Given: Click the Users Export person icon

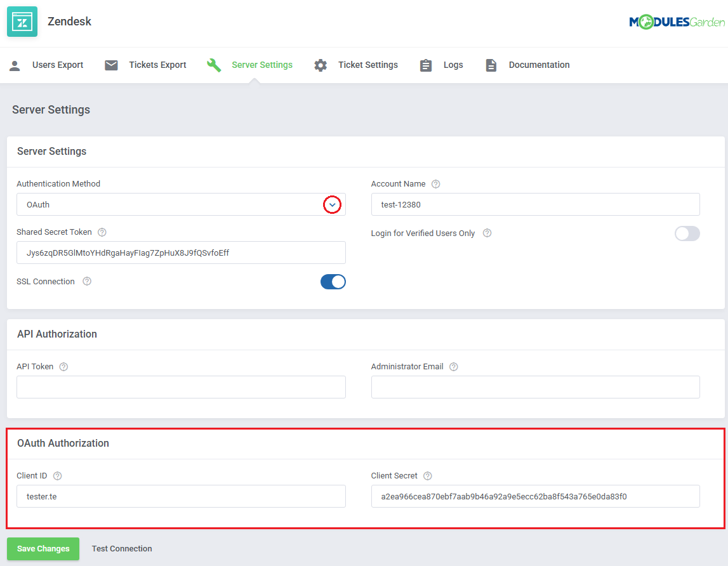Looking at the screenshot, I should click(x=15, y=65).
